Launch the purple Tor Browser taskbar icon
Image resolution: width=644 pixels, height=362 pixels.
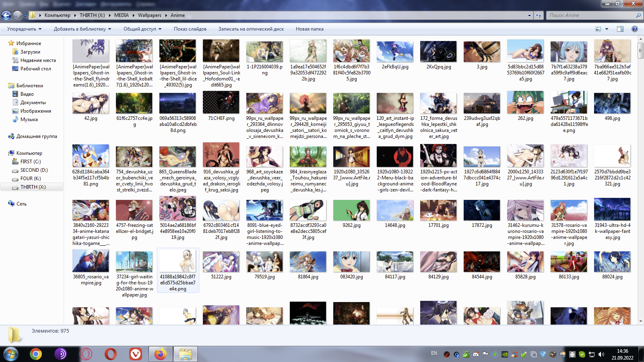(x=60, y=354)
